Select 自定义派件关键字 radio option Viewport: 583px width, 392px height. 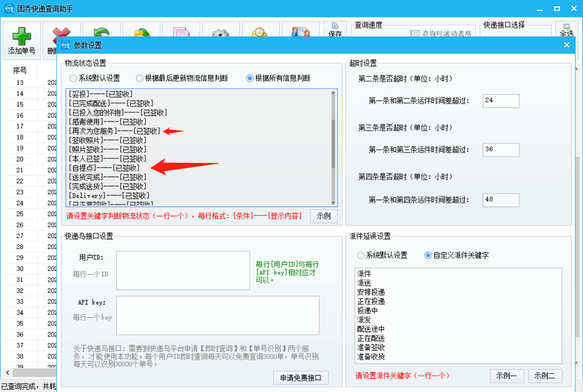coord(428,255)
